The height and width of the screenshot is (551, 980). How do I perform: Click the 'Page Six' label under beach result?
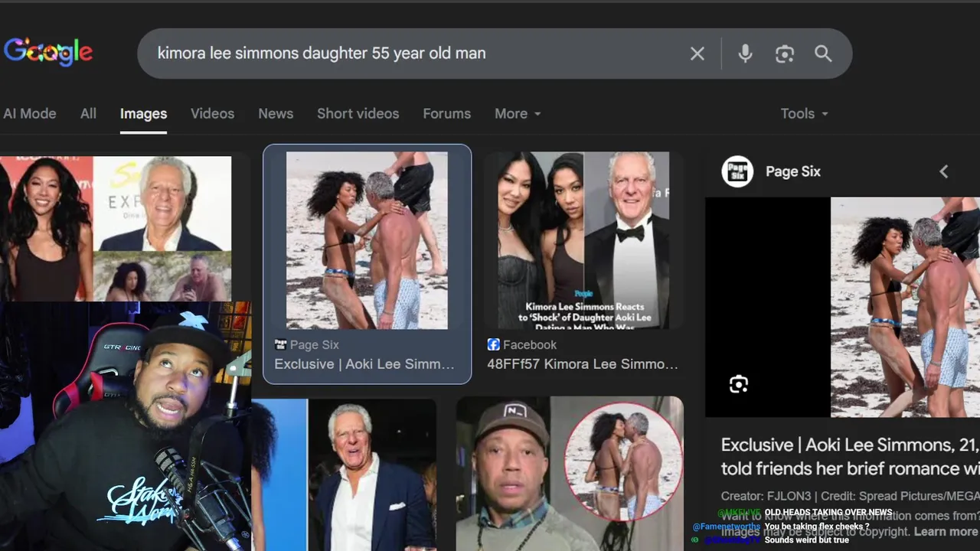[x=315, y=345]
